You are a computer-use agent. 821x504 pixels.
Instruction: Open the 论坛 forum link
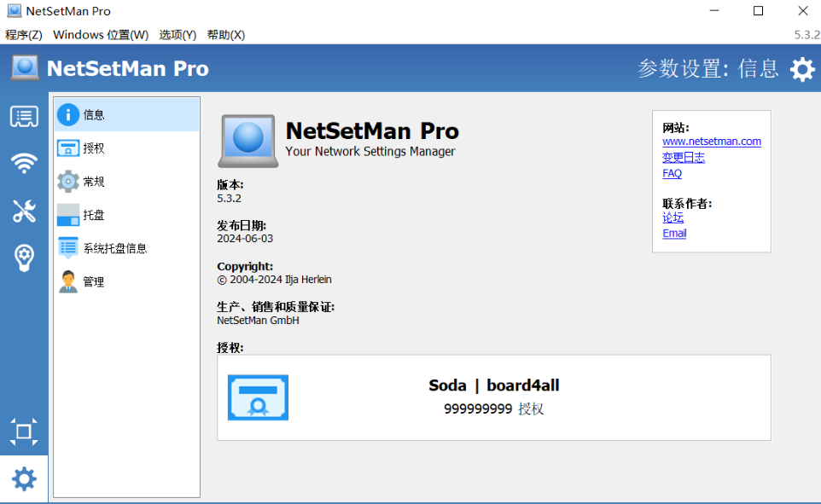coord(673,217)
